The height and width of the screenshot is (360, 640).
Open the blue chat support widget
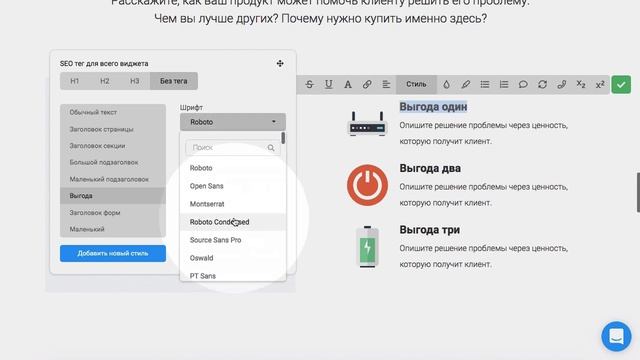pos(616,336)
